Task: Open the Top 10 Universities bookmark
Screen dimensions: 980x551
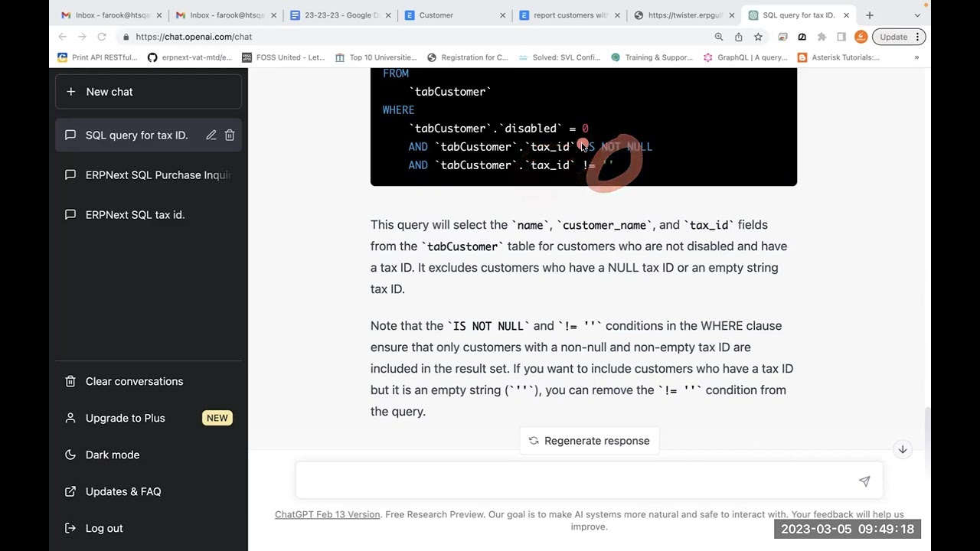Action: (x=376, y=57)
